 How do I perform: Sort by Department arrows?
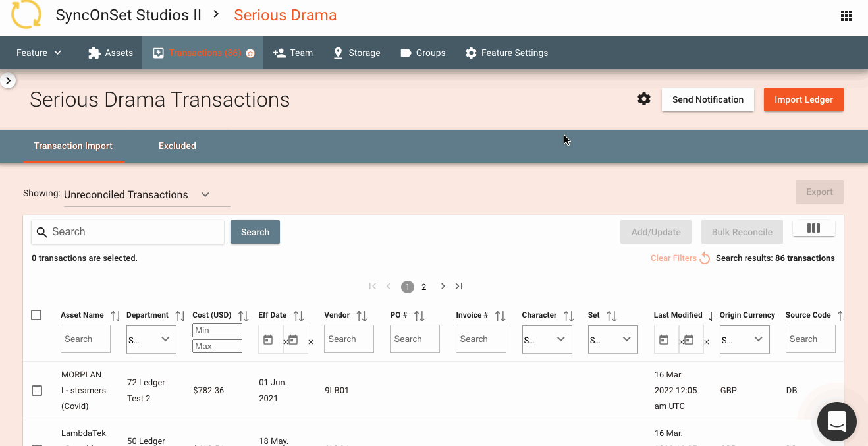pyautogui.click(x=180, y=316)
